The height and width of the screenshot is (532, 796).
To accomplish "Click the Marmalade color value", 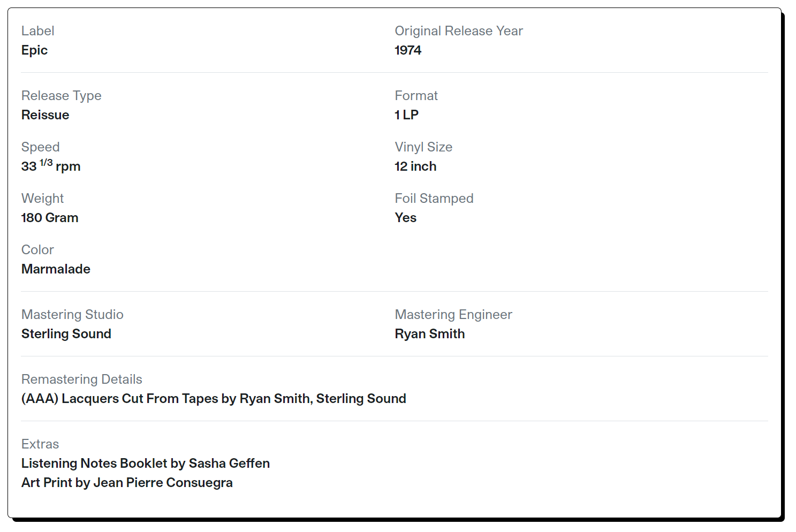I will click(56, 269).
